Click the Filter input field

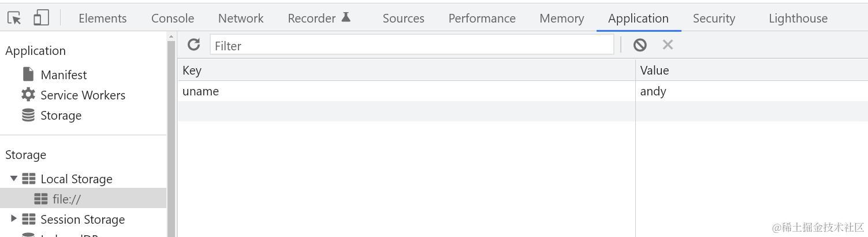[411, 45]
